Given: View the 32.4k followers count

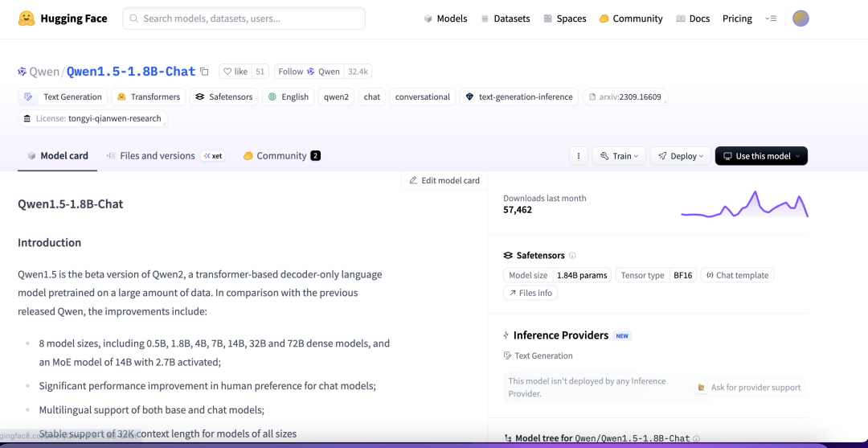Looking at the screenshot, I should tap(358, 72).
